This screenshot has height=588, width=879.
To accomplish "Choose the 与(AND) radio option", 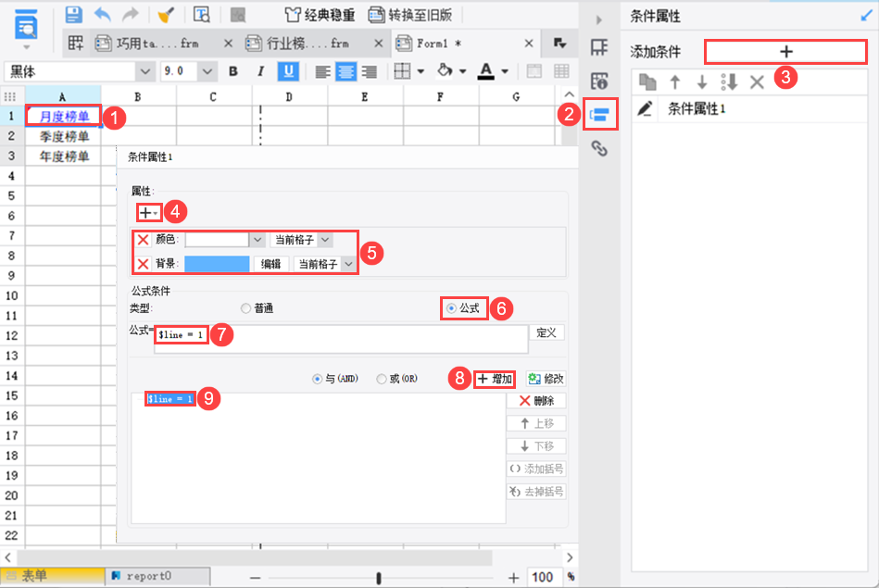I will (318, 379).
